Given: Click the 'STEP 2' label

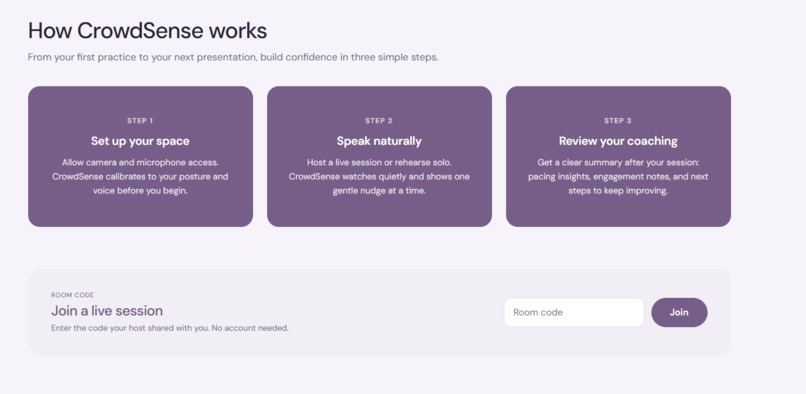Looking at the screenshot, I should (379, 121).
